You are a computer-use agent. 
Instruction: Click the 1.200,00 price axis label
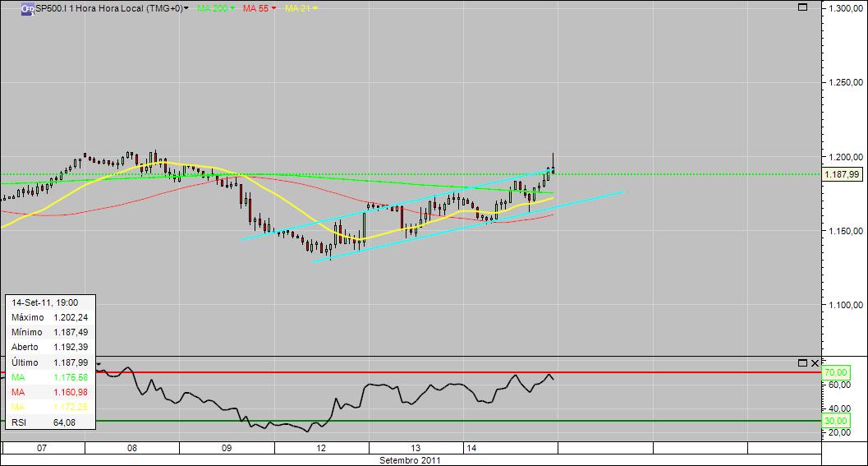(845, 157)
